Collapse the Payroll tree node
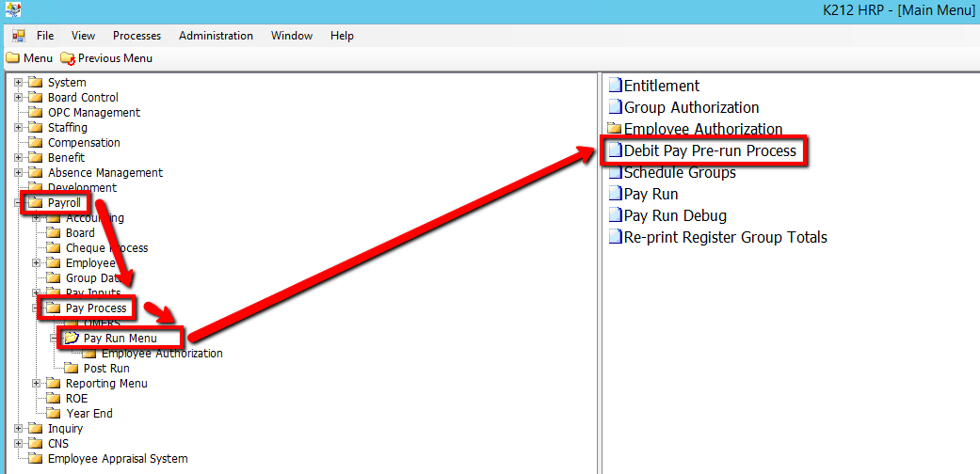The image size is (980, 474). pyautogui.click(x=18, y=203)
